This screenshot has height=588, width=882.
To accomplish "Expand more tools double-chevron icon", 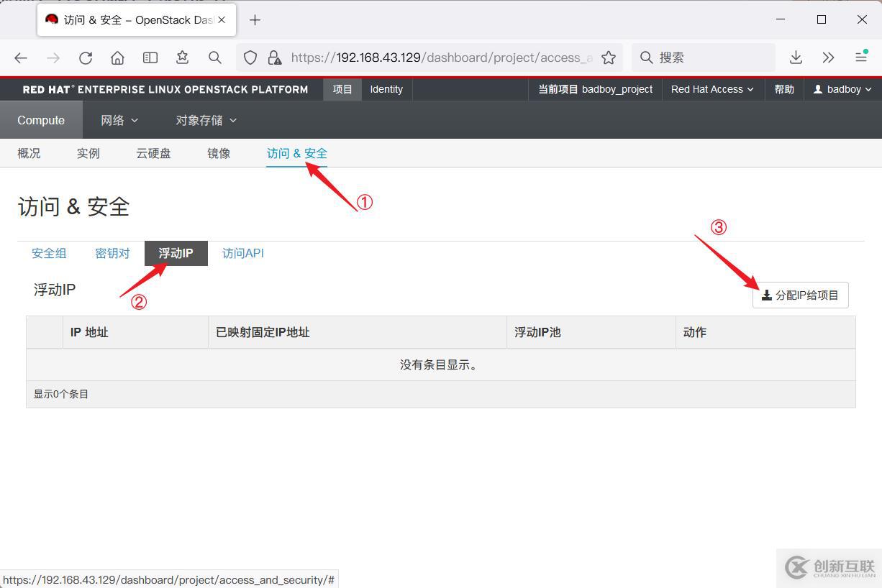I will (828, 58).
